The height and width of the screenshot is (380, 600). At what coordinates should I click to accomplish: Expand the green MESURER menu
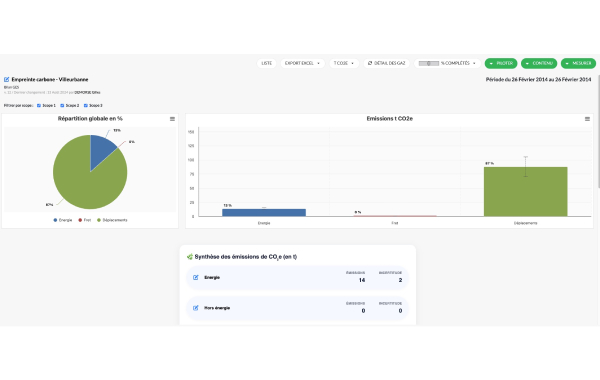point(578,63)
